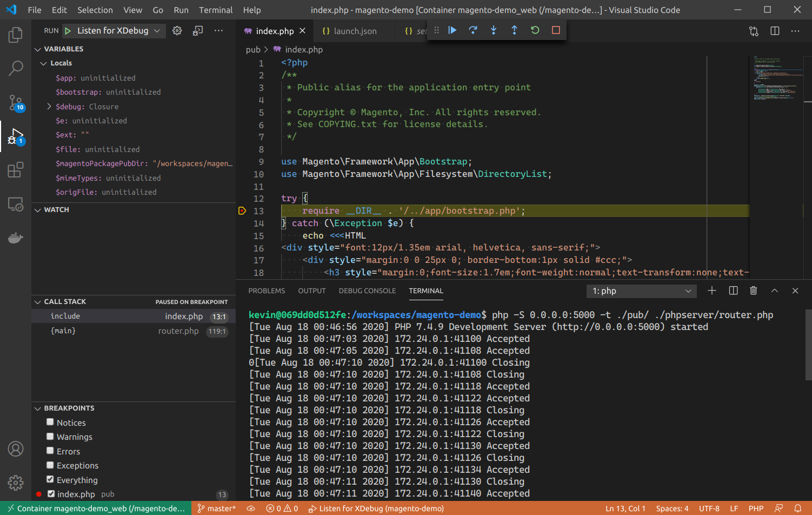Toggle the Warnings breakpoint checkbox

point(50,436)
